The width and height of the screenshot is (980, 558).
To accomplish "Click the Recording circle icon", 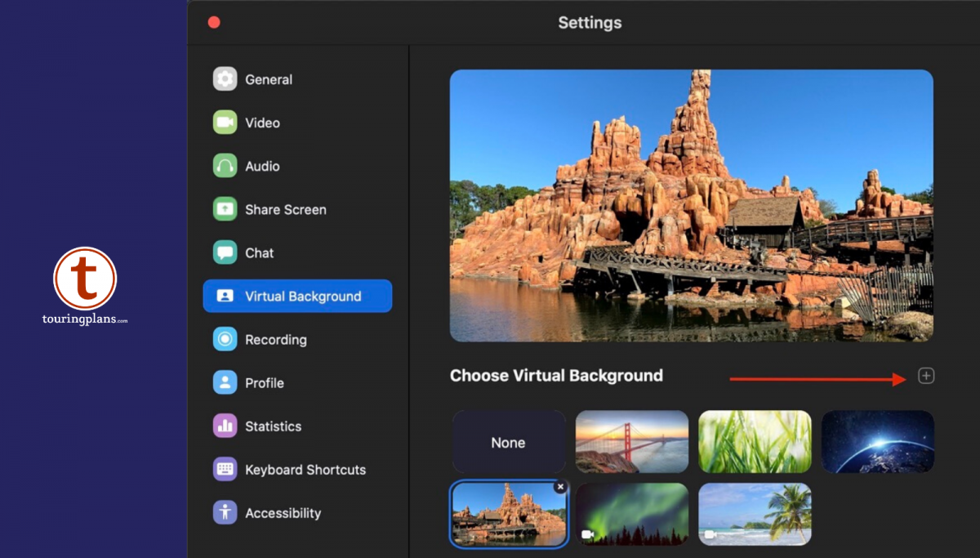I will point(225,339).
